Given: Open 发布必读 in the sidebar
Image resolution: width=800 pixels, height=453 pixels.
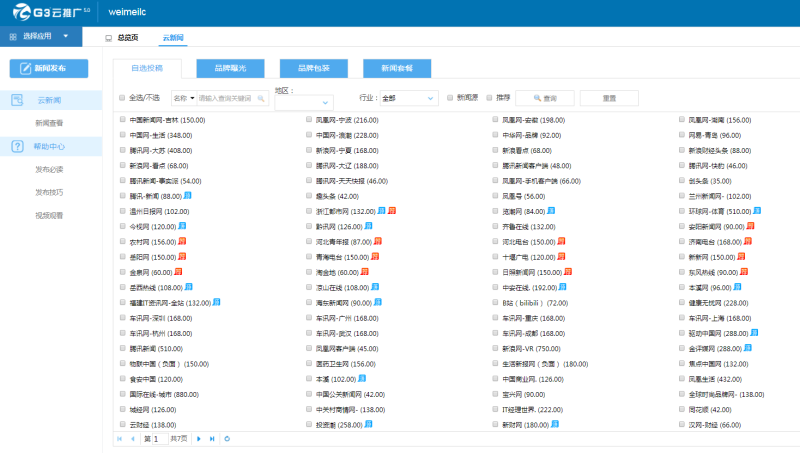Looking at the screenshot, I should pos(49,169).
